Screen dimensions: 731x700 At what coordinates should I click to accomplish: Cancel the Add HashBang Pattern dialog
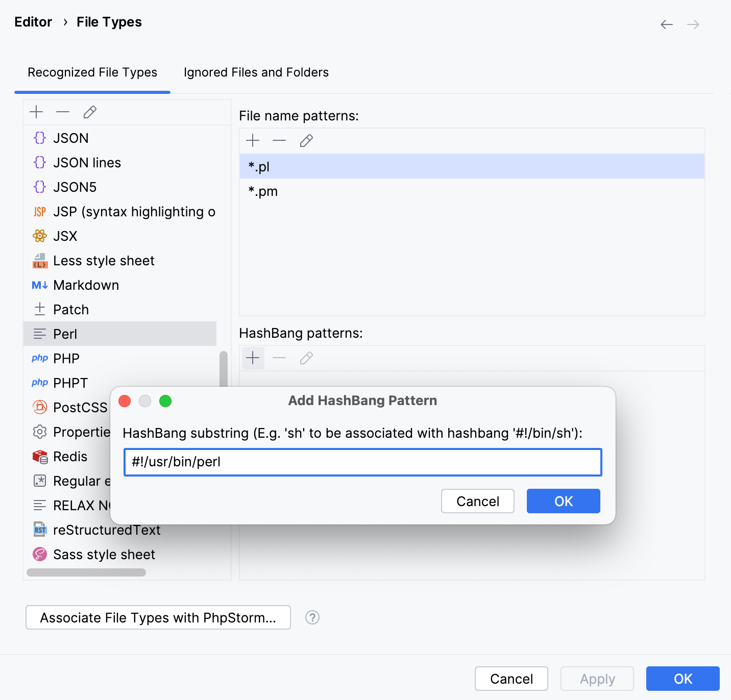[x=477, y=501]
